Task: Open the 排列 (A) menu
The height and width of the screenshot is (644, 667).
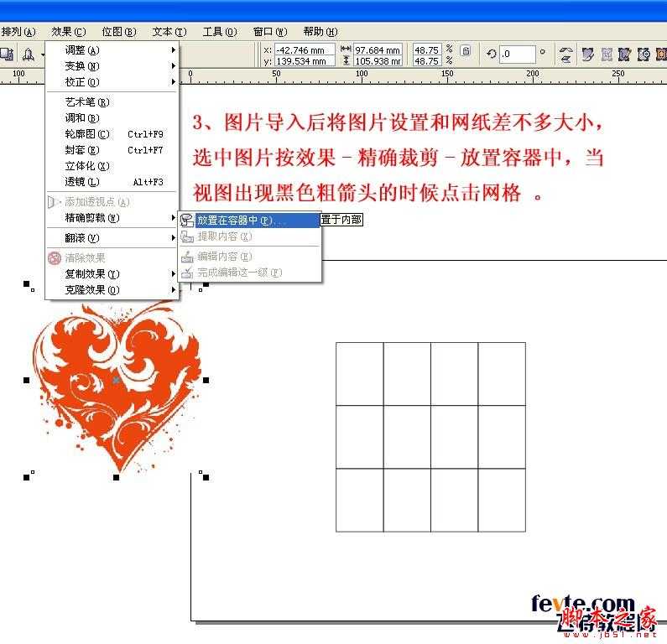Action: point(18,32)
